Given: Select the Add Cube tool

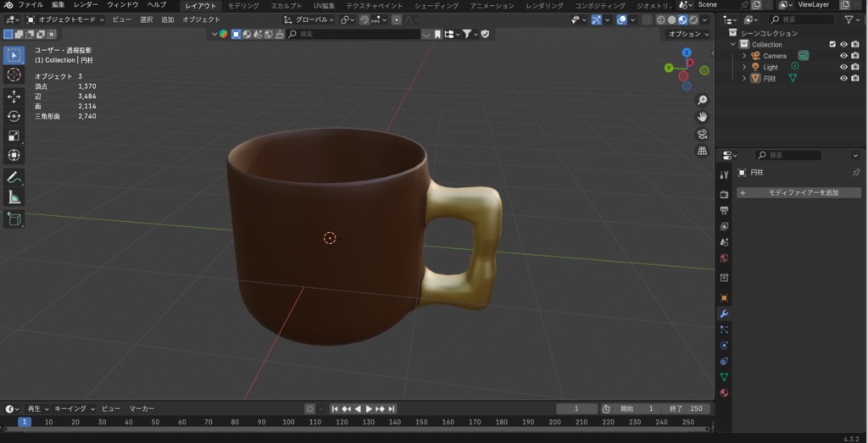Looking at the screenshot, I should point(14,219).
